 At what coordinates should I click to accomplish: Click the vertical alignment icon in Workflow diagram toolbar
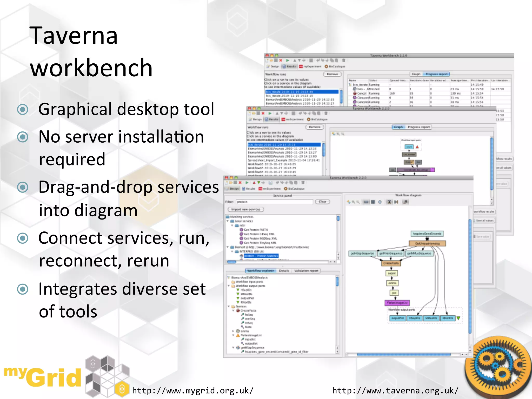pyautogui.click(x=389, y=202)
